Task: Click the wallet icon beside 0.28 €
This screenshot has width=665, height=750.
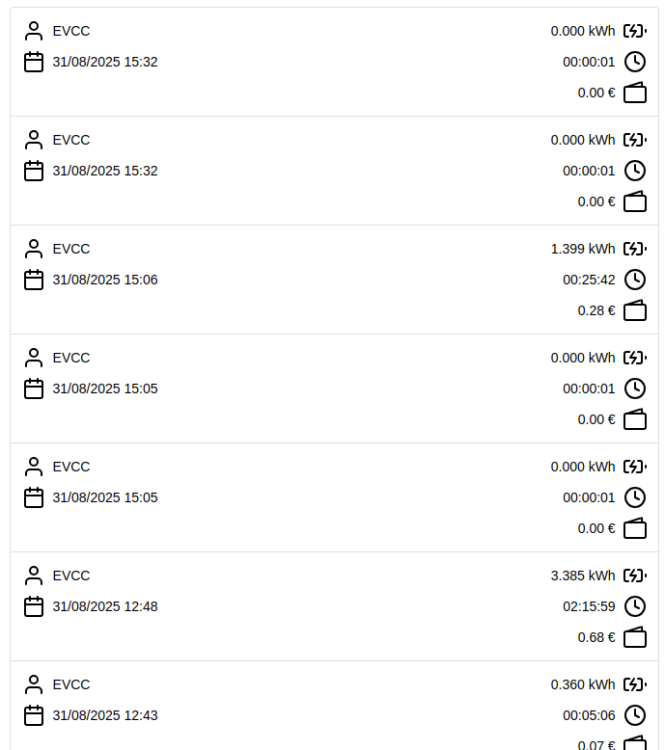Action: tap(635, 311)
